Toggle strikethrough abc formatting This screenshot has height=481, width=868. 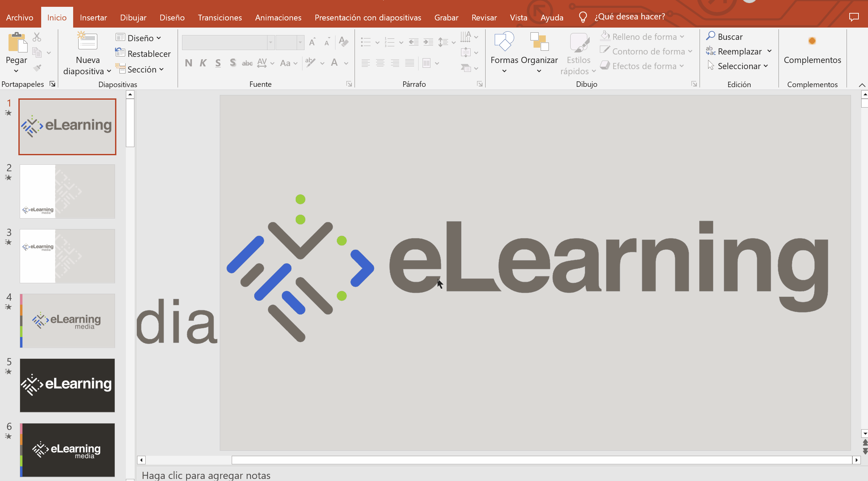click(x=247, y=63)
